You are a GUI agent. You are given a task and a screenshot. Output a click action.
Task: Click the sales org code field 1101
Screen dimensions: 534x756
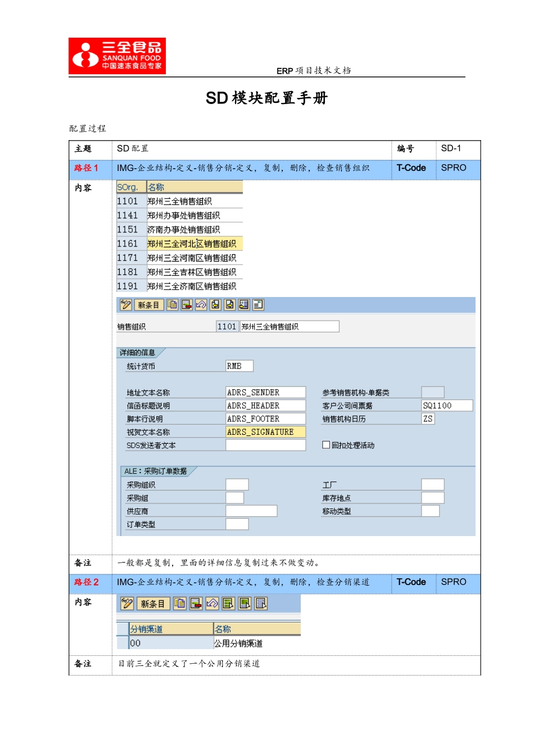[x=228, y=326]
